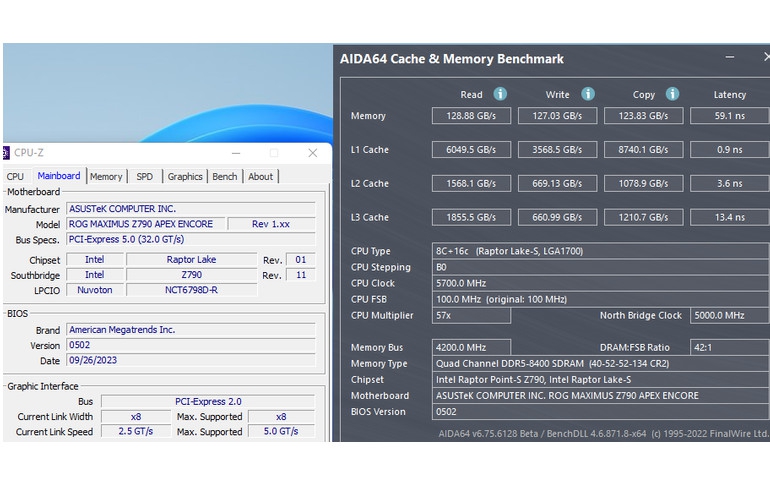Click the L3 Cache Latency 13.4 ns value
The image size is (770, 484).
(730, 217)
